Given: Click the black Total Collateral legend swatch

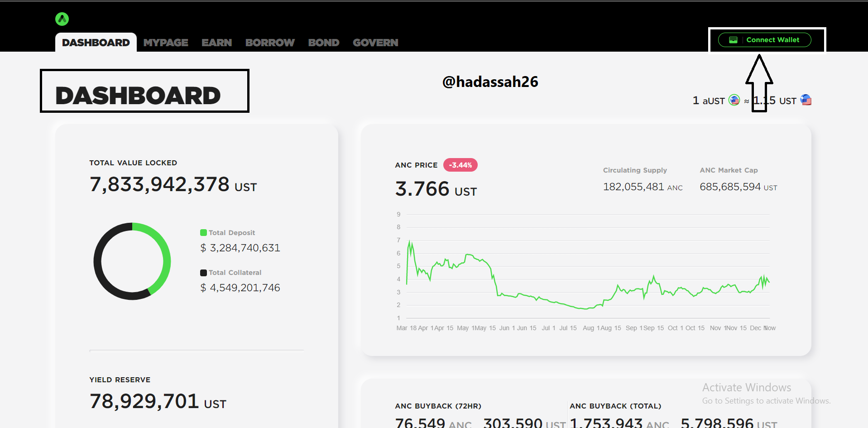Looking at the screenshot, I should coord(203,273).
